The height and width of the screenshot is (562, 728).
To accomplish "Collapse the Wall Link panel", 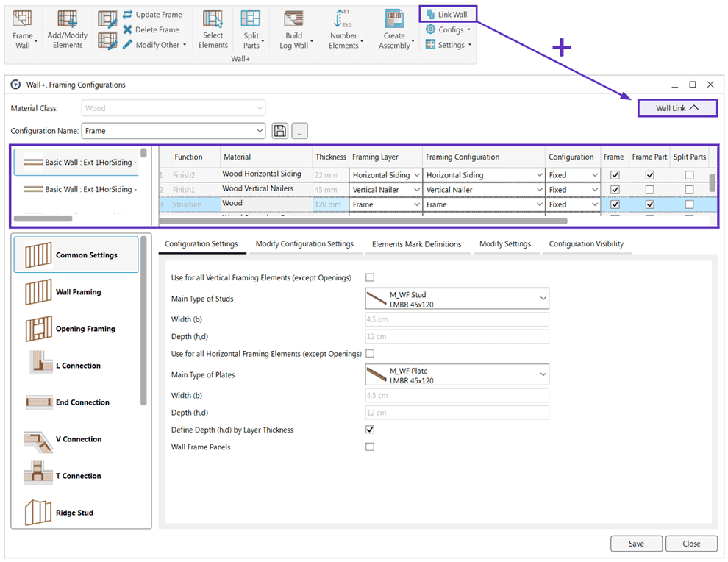I will (x=677, y=108).
